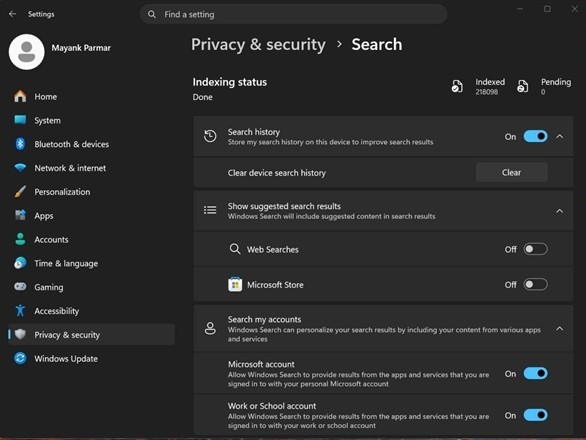
Task: Click the Search history clock icon
Action: click(x=210, y=136)
